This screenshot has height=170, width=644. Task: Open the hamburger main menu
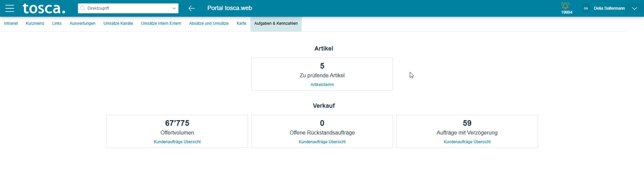point(10,8)
